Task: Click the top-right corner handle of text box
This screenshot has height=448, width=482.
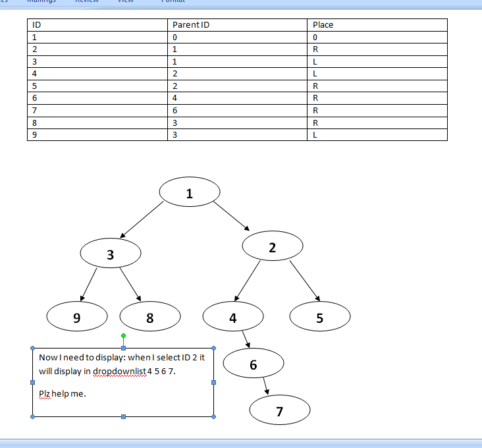Action: pyautogui.click(x=213, y=348)
